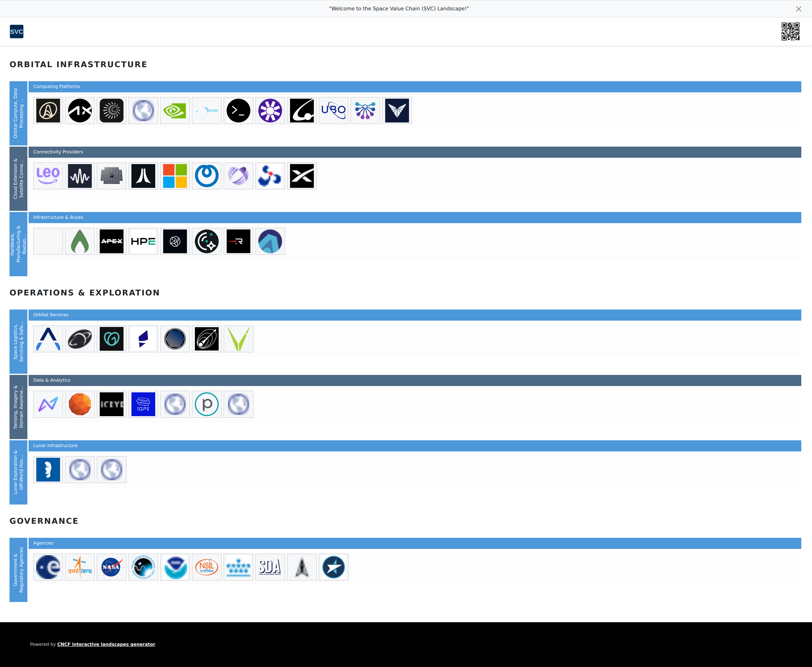Select the HPE logo item

pyautogui.click(x=143, y=241)
